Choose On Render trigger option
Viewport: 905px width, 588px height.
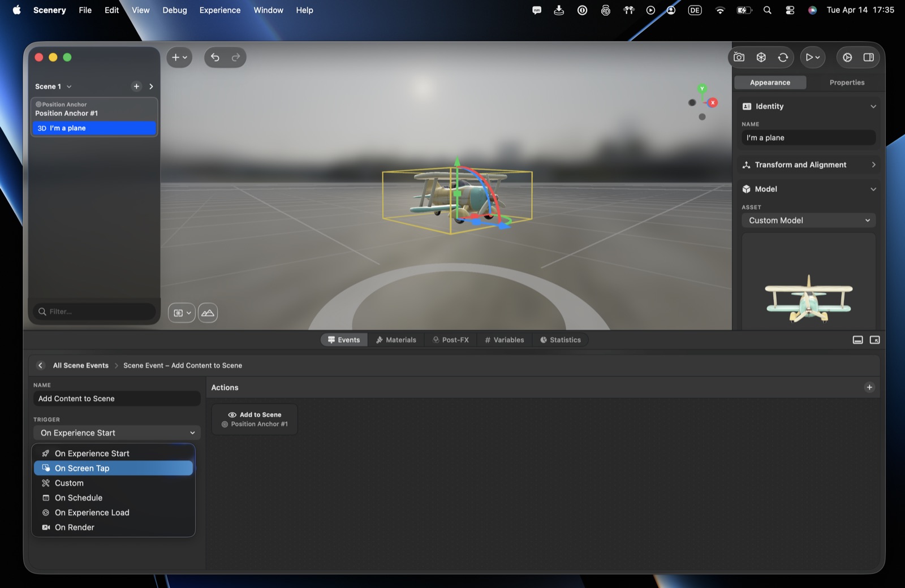[x=113, y=527]
